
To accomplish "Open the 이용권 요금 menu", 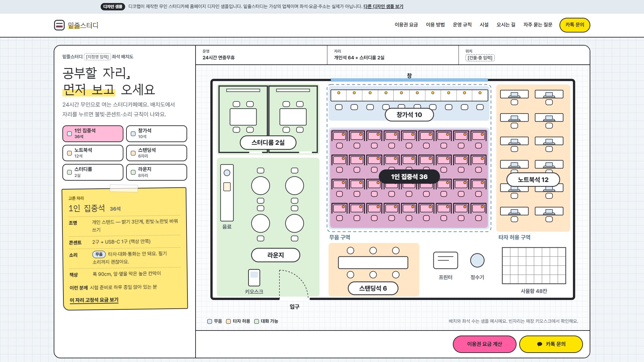I will click(406, 25).
